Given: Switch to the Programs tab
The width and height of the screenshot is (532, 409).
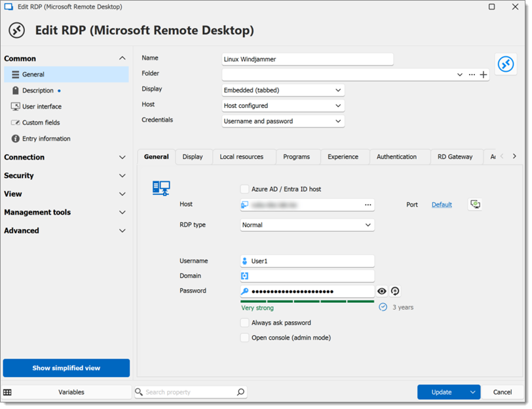Looking at the screenshot, I should click(x=297, y=156).
